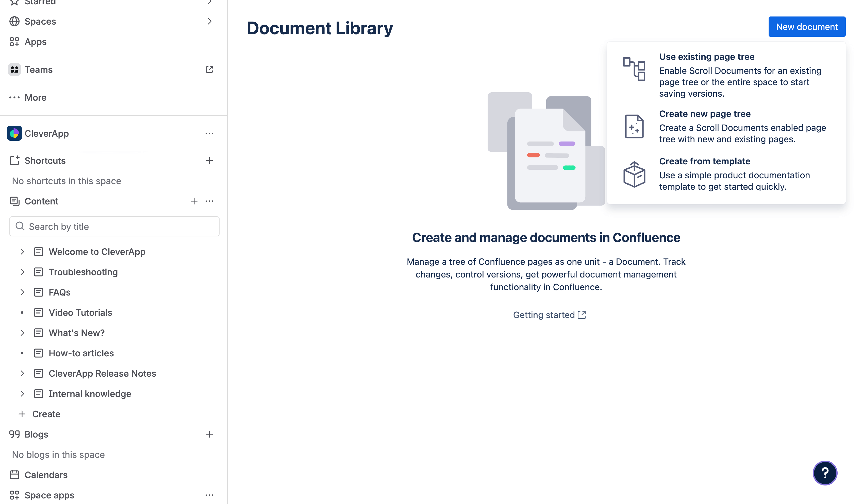Open Teams in new tab via external link icon
This screenshot has height=504, width=862.
209,69
